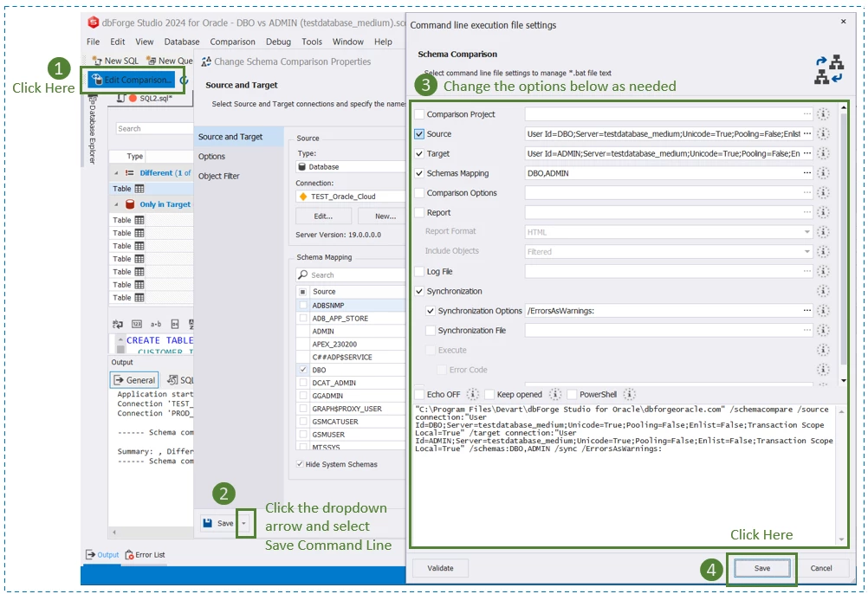Switch to the Error List tab
This screenshot has width=868, height=594.
pyautogui.click(x=145, y=555)
